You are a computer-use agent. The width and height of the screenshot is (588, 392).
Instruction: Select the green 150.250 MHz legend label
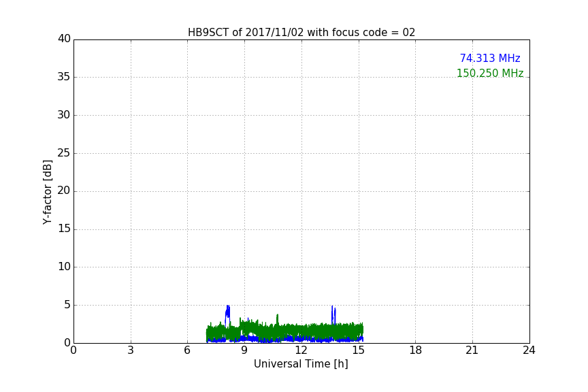[490, 73]
